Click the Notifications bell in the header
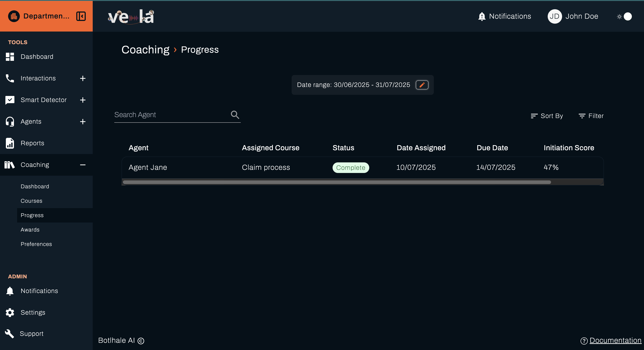The width and height of the screenshot is (644, 350). point(481,16)
